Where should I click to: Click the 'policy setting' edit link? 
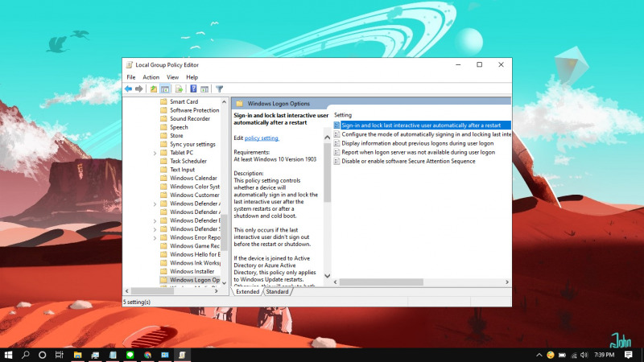tap(262, 138)
